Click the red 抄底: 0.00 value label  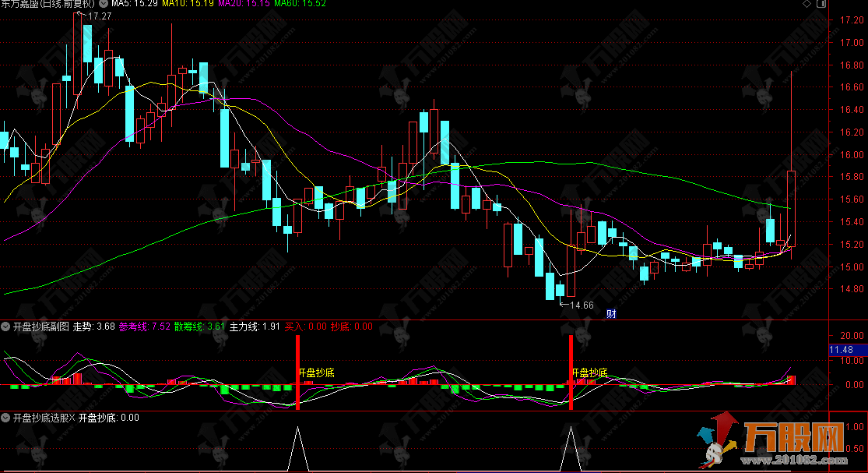352,327
